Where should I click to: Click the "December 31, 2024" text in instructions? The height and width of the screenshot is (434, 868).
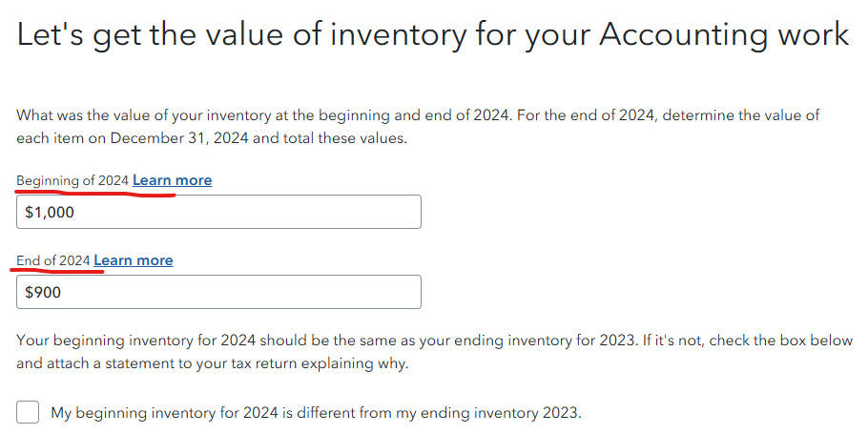pos(178,138)
